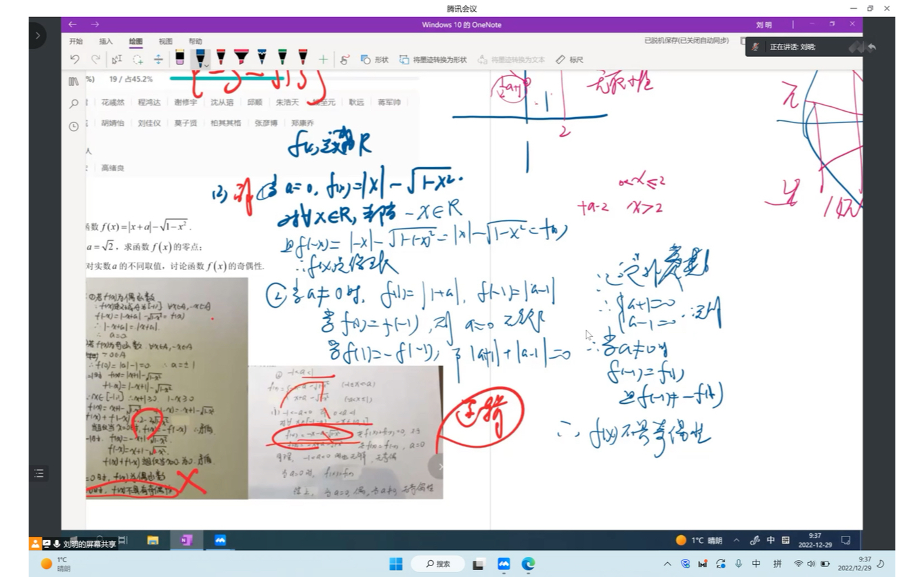Click 将墨迹转换为形状 button
Screen dimensions: 924x577
coord(433,60)
